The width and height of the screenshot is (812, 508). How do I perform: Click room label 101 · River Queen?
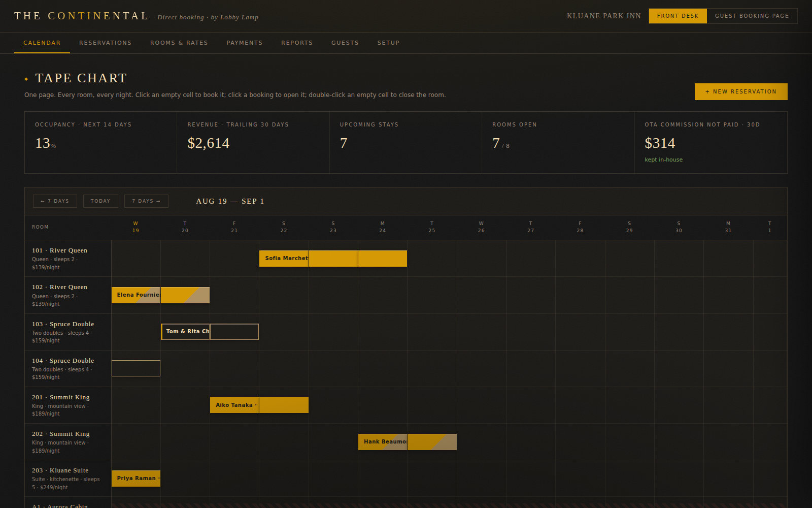coord(59,250)
